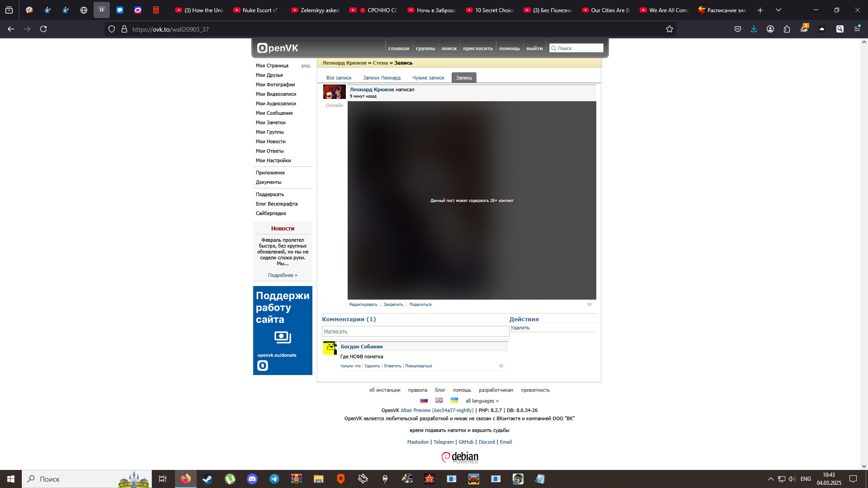Expand the list all tabs dropdown
868x488 pixels.
pyautogui.click(x=778, y=10)
